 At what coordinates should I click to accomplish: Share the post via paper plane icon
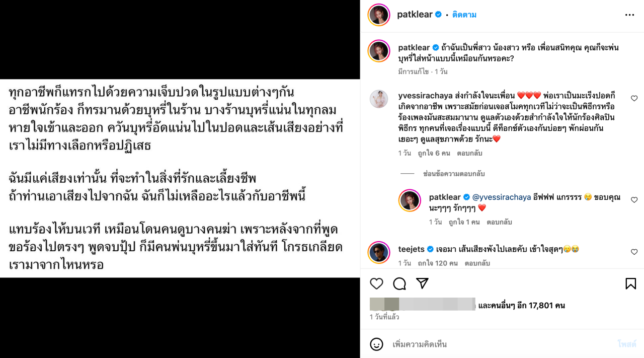[422, 283]
